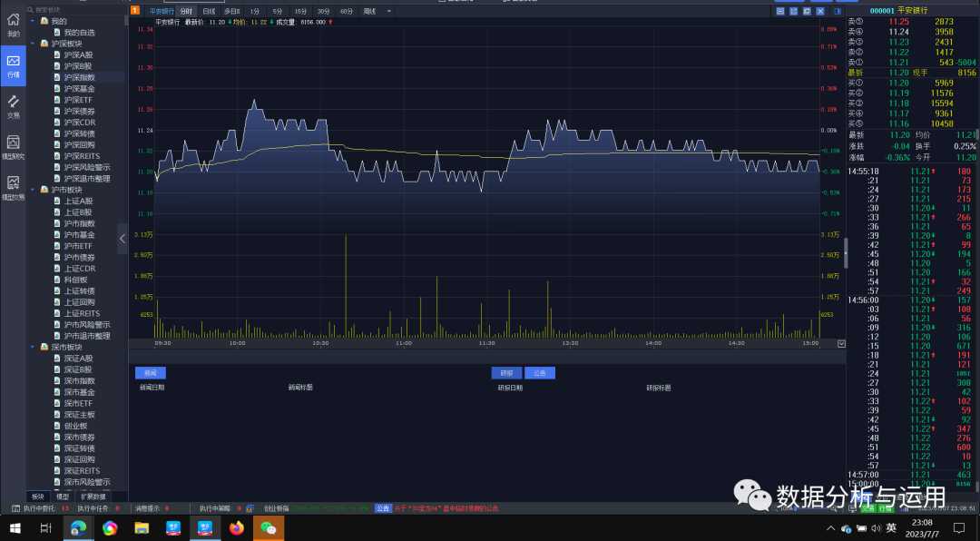This screenshot has width=980, height=541.
Task: Switch to 1分 minute chart tab
Action: (x=255, y=11)
